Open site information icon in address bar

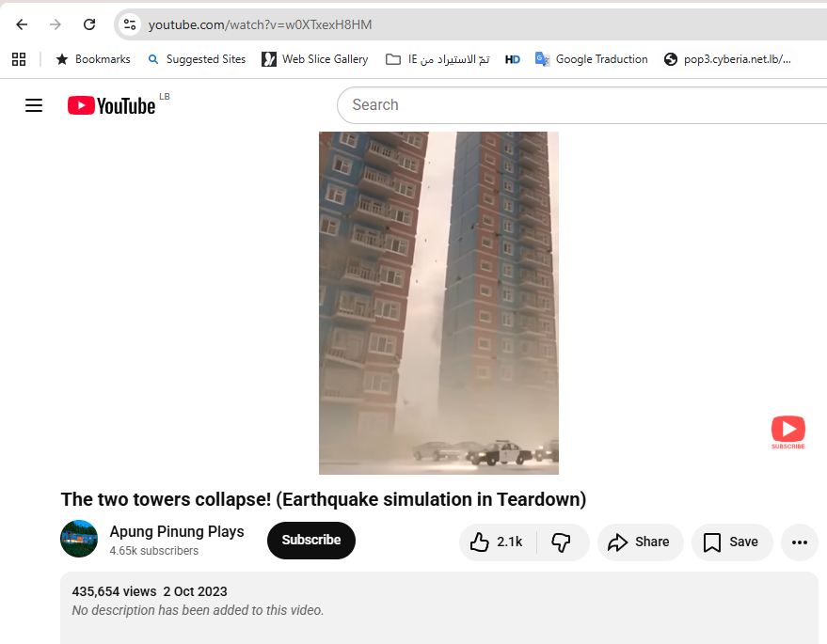click(x=130, y=24)
